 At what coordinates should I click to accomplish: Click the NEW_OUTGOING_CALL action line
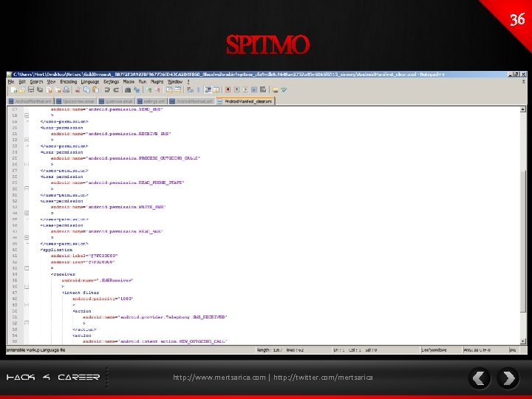(x=154, y=341)
